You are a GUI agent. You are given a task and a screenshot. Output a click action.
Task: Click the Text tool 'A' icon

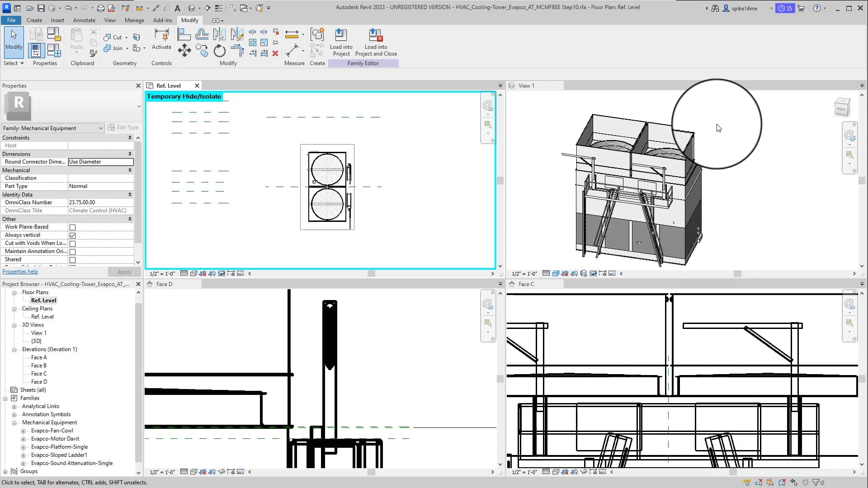[x=178, y=8]
